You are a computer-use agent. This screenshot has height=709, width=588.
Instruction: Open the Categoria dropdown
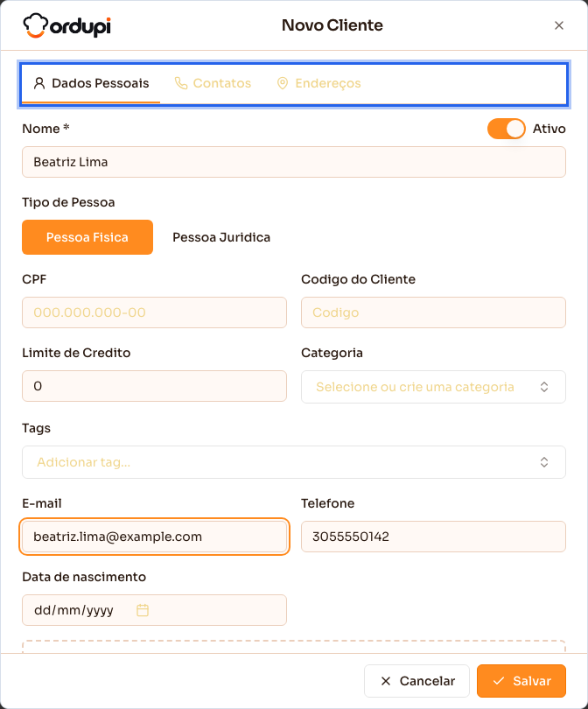tap(433, 387)
